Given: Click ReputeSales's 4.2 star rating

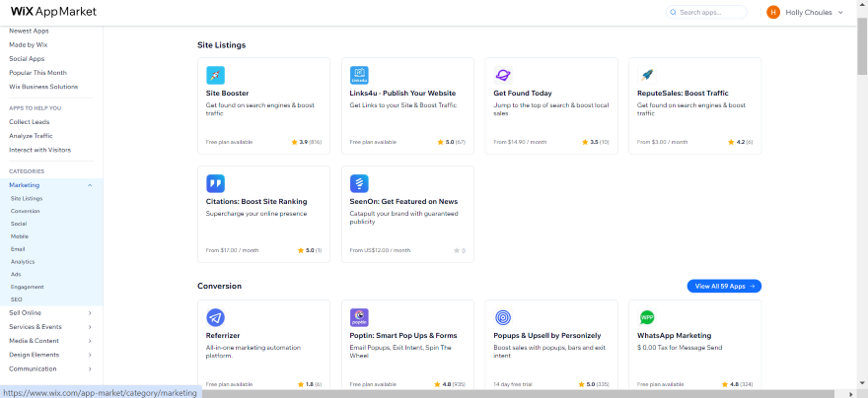Looking at the screenshot, I should [x=740, y=142].
